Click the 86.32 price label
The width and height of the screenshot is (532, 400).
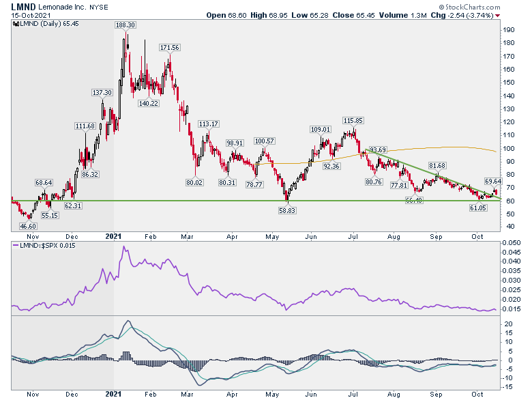(x=90, y=175)
